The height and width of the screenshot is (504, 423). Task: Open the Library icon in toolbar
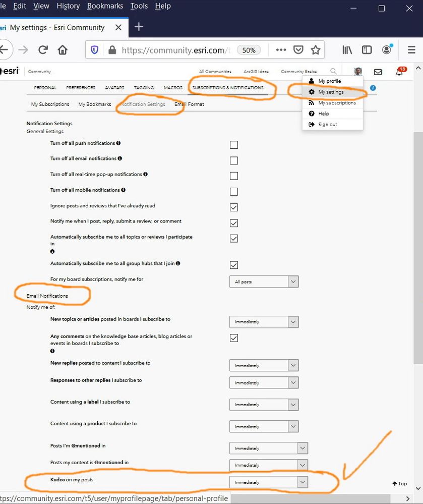click(x=347, y=50)
